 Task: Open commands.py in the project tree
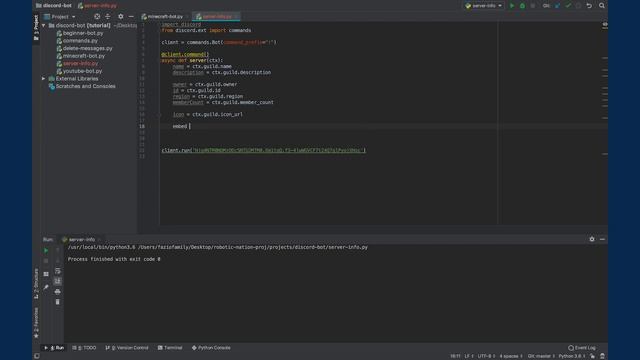tap(80, 40)
